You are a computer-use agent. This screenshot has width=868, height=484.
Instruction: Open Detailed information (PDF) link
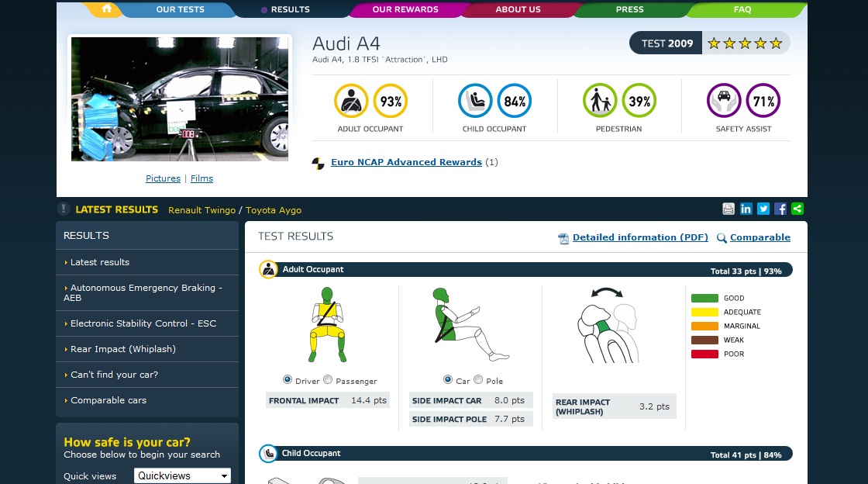click(640, 237)
